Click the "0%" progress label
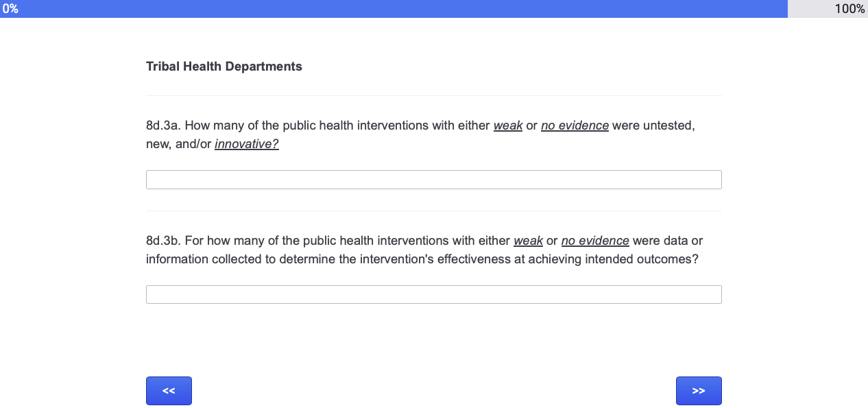This screenshot has width=868, height=408. pos(10,9)
